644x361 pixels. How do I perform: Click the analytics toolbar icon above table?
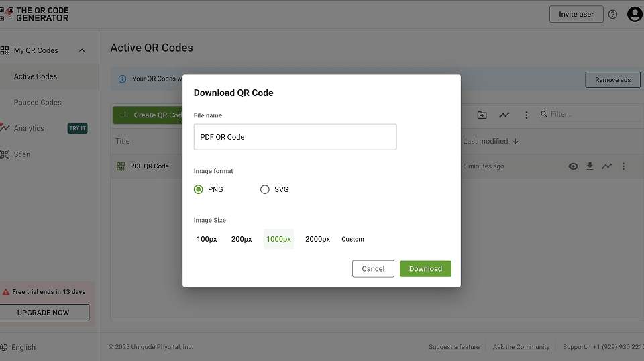(x=504, y=115)
